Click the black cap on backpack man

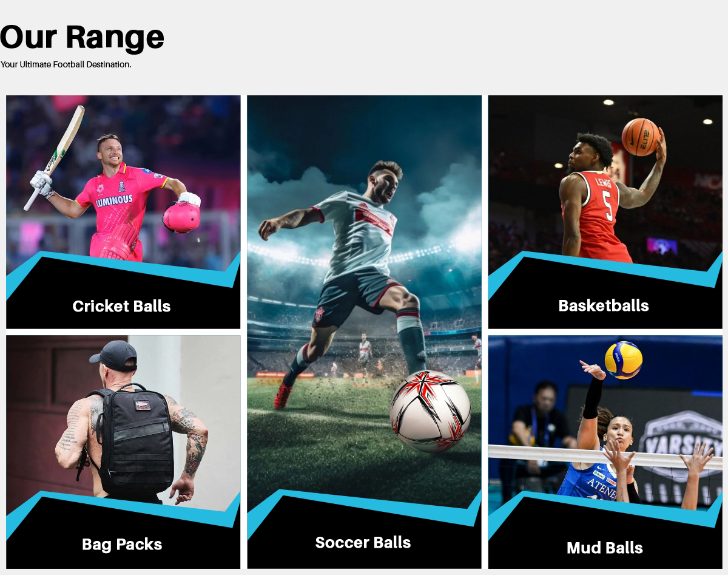point(113,355)
